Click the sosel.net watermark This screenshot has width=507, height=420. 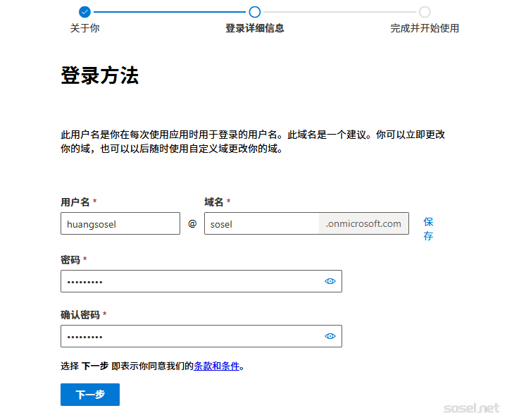pos(471,408)
